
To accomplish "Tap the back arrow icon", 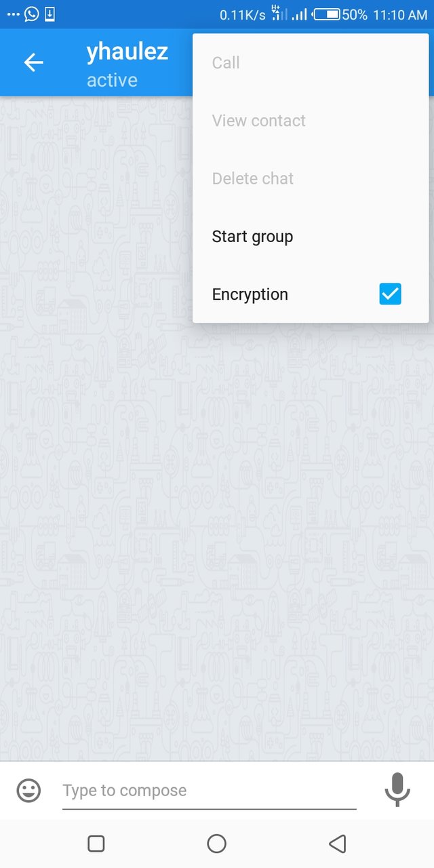I will 33,62.
